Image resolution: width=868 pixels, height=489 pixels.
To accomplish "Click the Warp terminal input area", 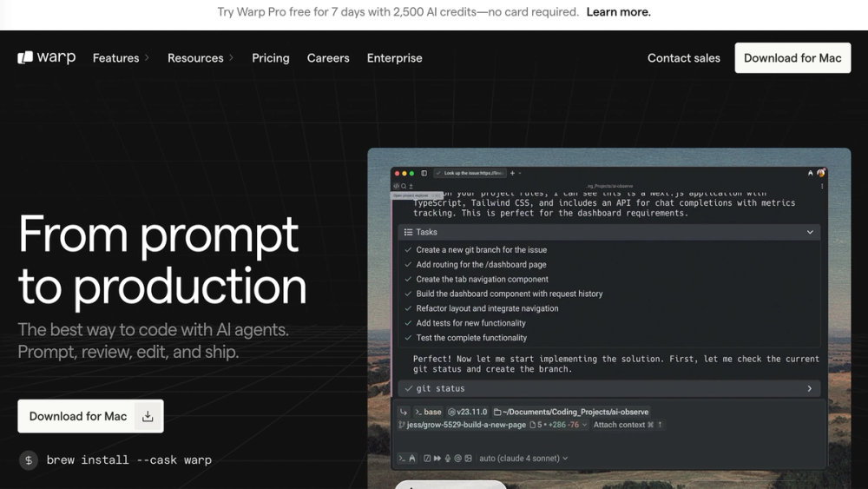I will (x=608, y=441).
